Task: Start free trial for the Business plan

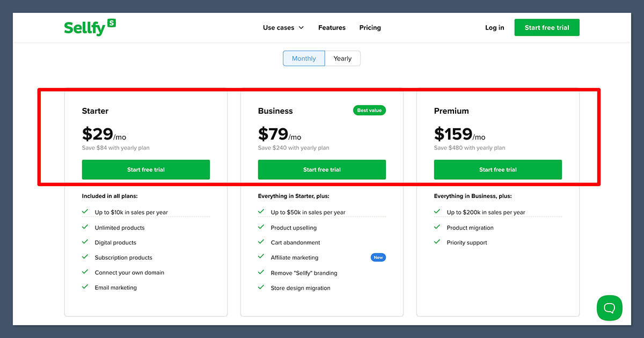Action: [x=322, y=169]
